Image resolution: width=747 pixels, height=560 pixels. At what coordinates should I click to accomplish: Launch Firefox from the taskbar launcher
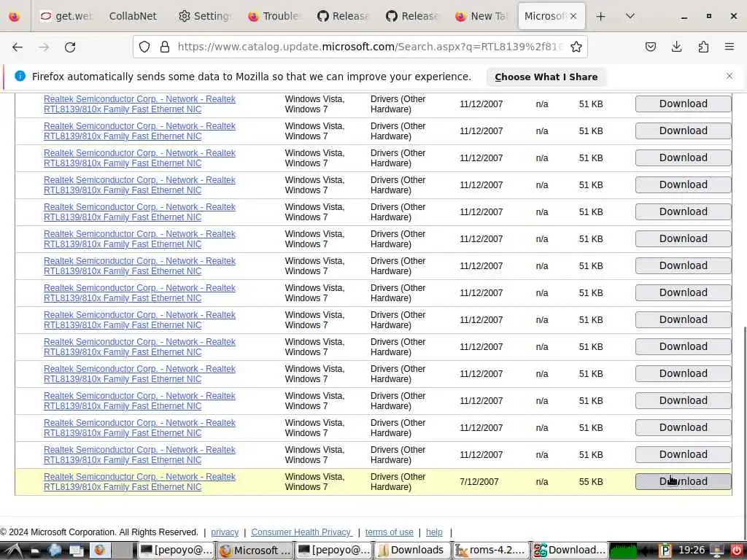point(99,551)
